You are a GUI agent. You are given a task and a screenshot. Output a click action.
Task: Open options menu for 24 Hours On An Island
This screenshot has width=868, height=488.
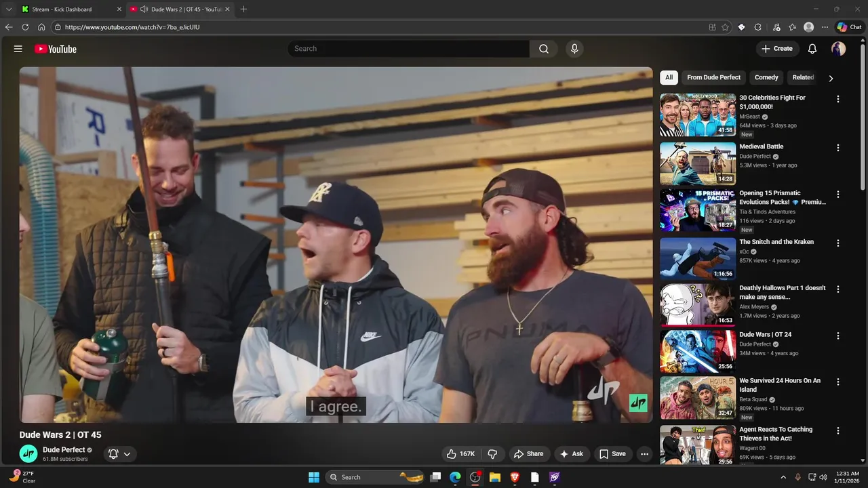(838, 382)
